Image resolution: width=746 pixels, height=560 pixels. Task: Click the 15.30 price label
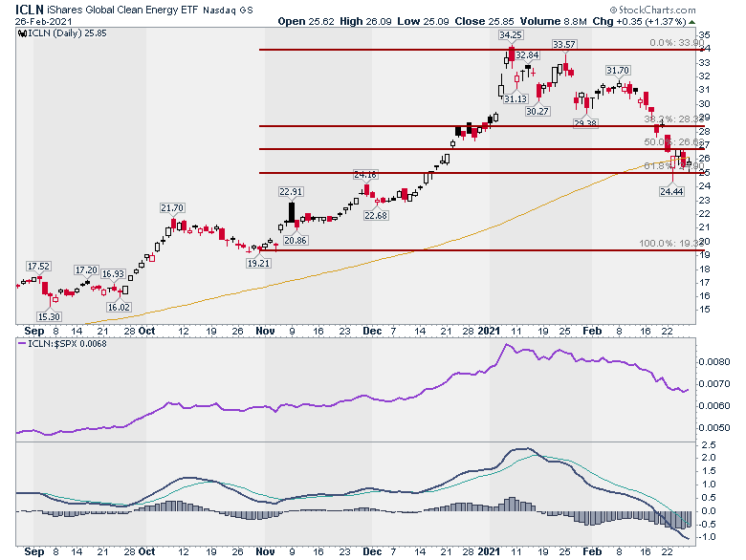click(x=49, y=316)
